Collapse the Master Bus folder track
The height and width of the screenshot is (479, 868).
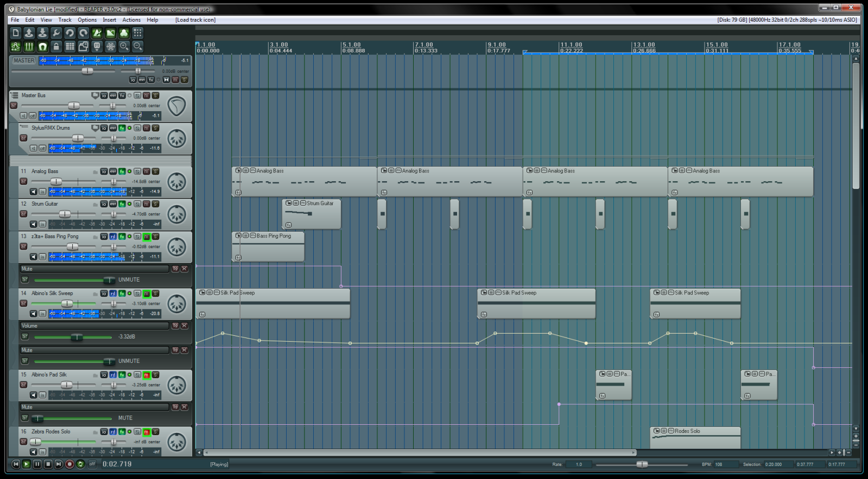point(15,95)
